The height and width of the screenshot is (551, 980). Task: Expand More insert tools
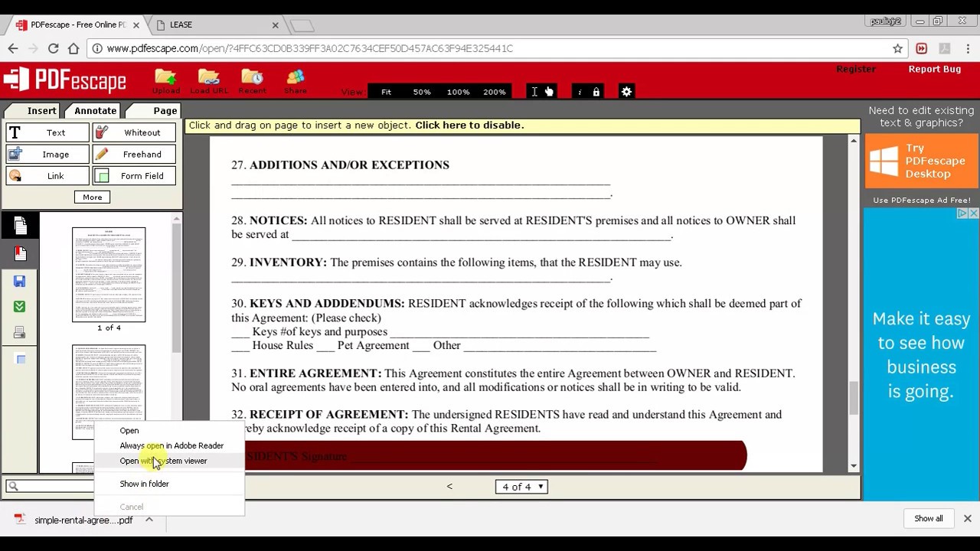[92, 197]
